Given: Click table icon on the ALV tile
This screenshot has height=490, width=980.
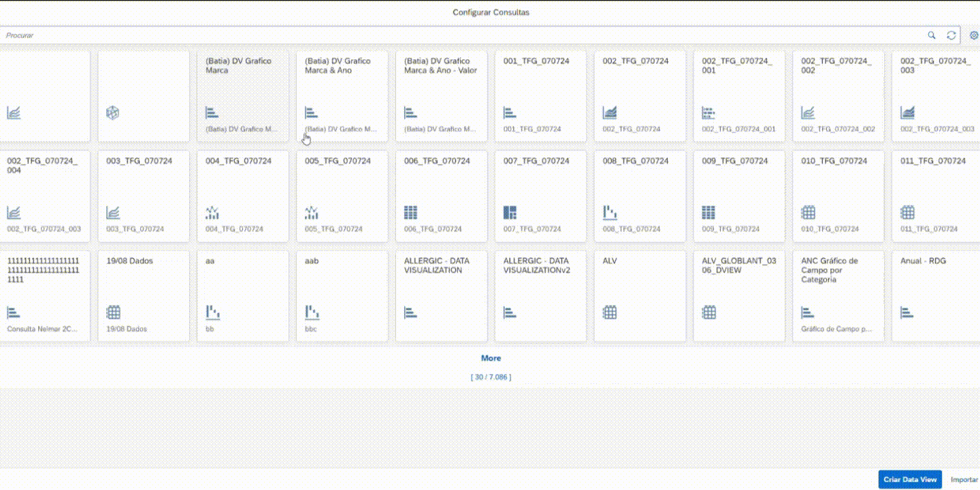Looking at the screenshot, I should [609, 312].
